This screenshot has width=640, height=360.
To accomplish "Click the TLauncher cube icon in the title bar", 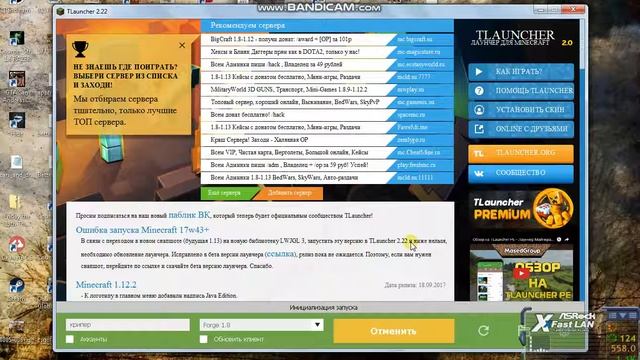I will (60, 11).
